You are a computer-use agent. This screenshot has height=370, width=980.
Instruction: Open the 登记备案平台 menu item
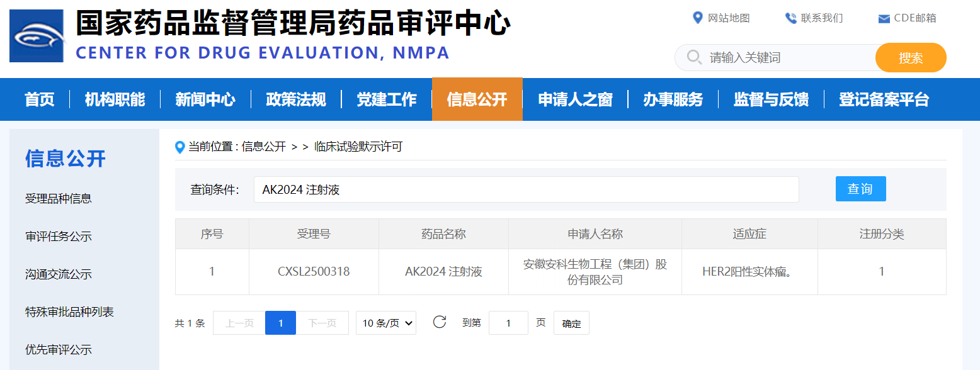point(884,99)
